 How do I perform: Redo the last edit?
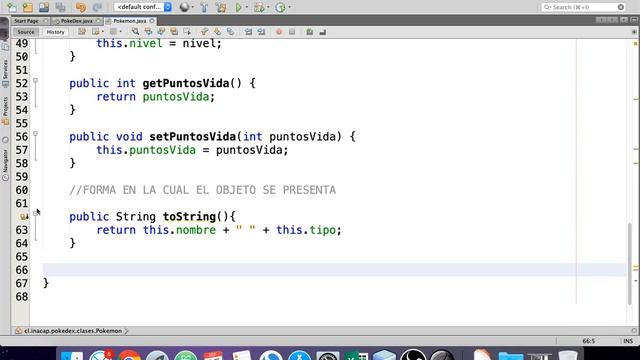[97, 7]
